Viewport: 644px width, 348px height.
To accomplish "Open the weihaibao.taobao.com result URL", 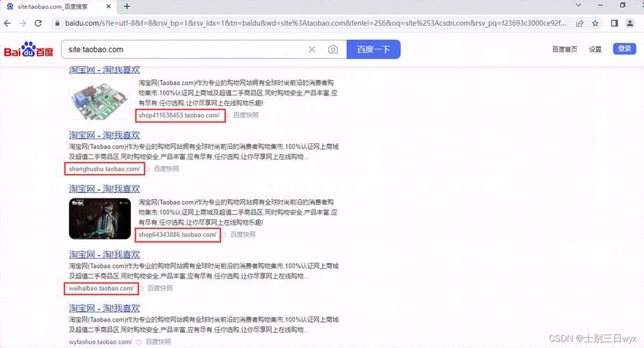I will coord(103,288).
